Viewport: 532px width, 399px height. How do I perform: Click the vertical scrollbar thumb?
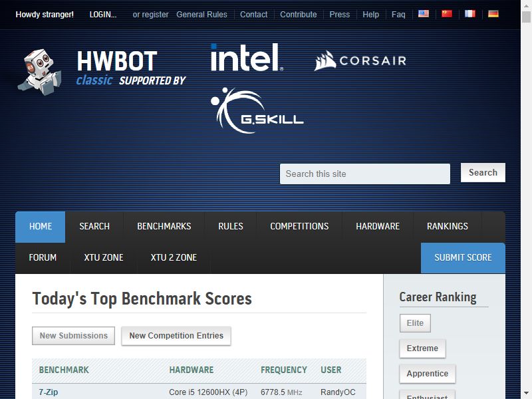click(526, 17)
